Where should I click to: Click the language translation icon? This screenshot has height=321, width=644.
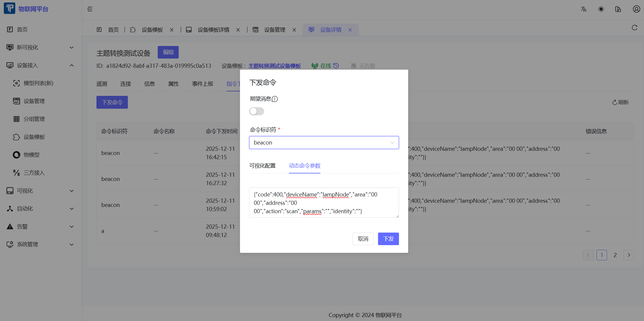tap(584, 9)
